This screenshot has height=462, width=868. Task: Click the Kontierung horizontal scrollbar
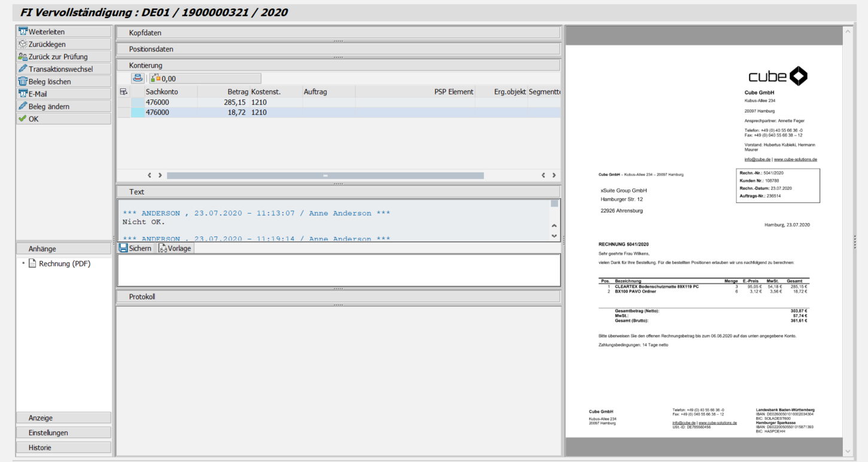325,175
